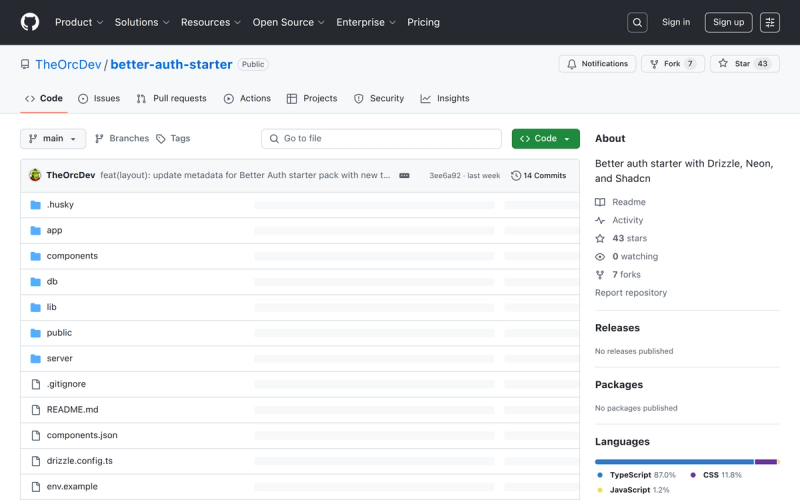800x500 pixels.
Task: Click the .gitignore file icon
Action: click(x=36, y=384)
